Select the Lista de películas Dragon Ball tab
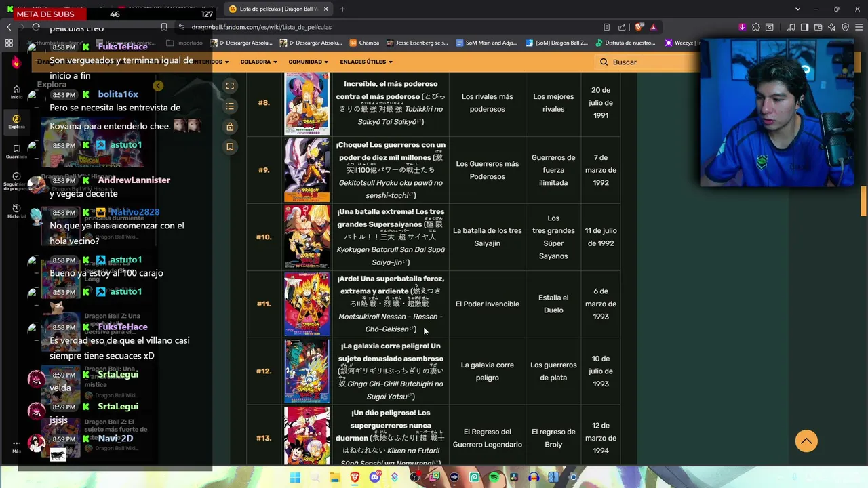Image resolution: width=868 pixels, height=488 pixels. 278,9
